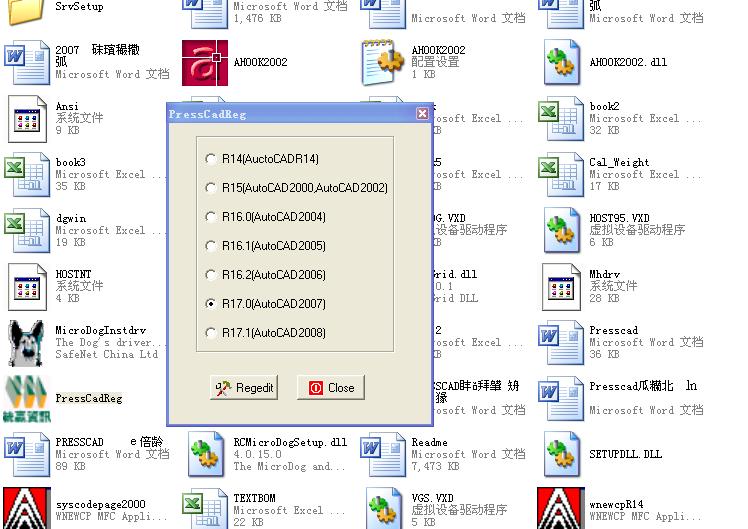Click the syscodepage2000 file name text
The height and width of the screenshot is (529, 748).
101,505
